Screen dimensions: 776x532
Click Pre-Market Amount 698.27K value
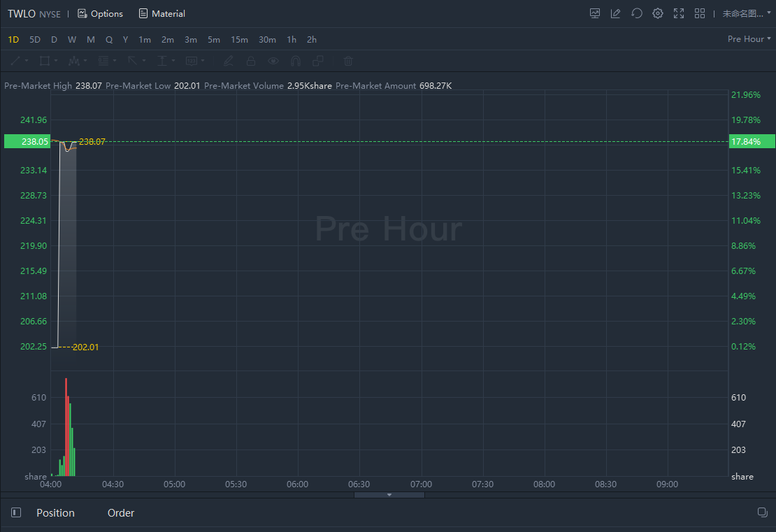coord(436,85)
